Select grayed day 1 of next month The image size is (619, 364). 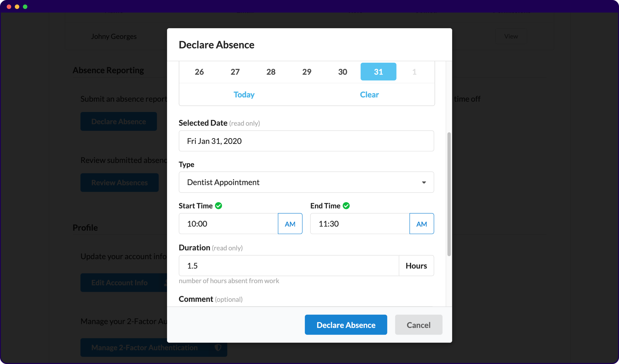coord(414,72)
